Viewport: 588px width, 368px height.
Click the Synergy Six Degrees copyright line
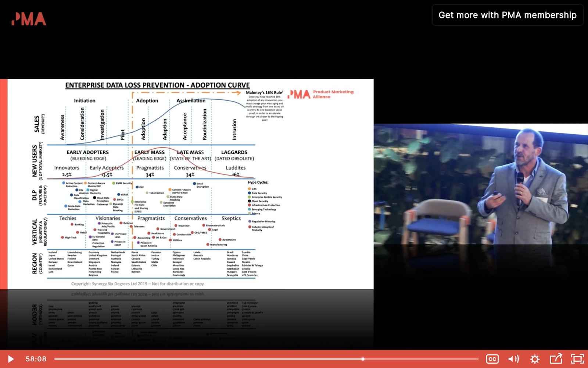click(x=137, y=284)
